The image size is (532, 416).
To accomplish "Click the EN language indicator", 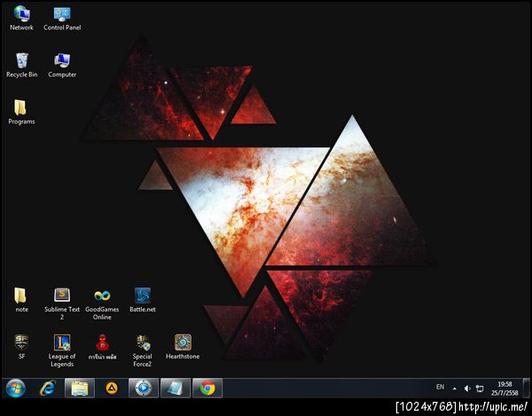I will (440, 387).
